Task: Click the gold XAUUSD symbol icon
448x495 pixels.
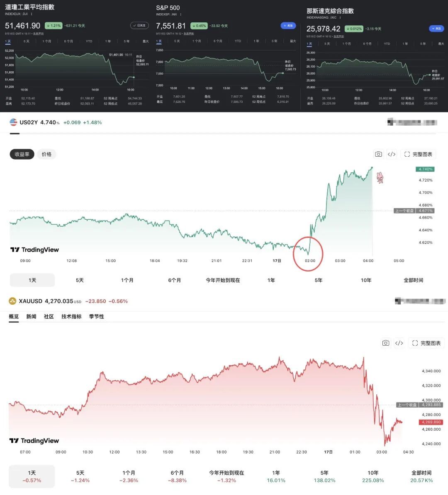Action: 12,301
